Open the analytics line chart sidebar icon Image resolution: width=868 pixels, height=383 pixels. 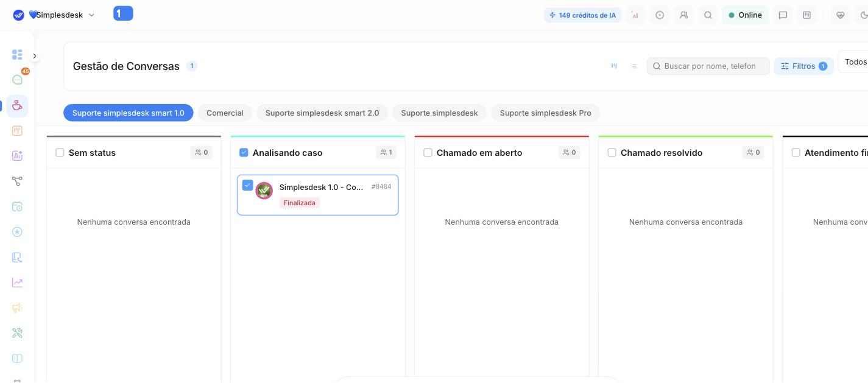pyautogui.click(x=17, y=283)
